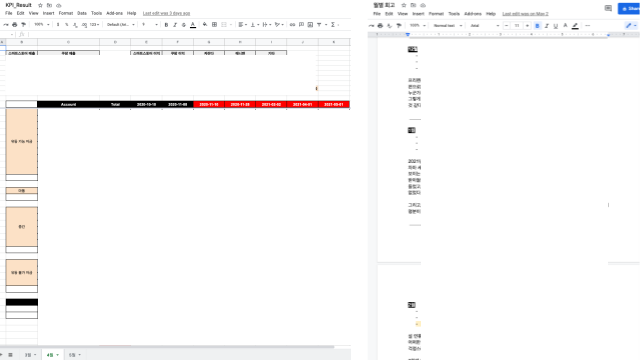Click the move-to-folder icon beside KPI_Result
The height and width of the screenshot is (360, 640).
pyautogui.click(x=49, y=5)
